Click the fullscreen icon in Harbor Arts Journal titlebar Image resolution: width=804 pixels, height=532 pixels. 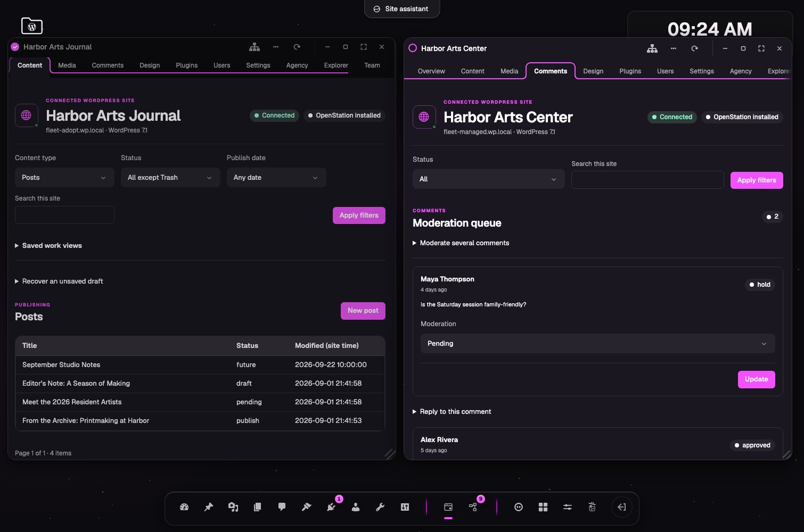pos(364,47)
